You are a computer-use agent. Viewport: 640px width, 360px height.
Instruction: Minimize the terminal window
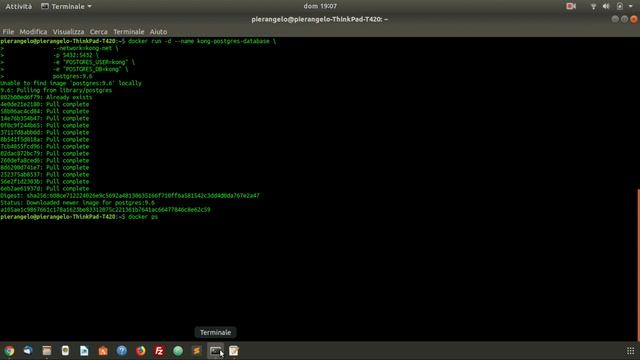(615, 19)
